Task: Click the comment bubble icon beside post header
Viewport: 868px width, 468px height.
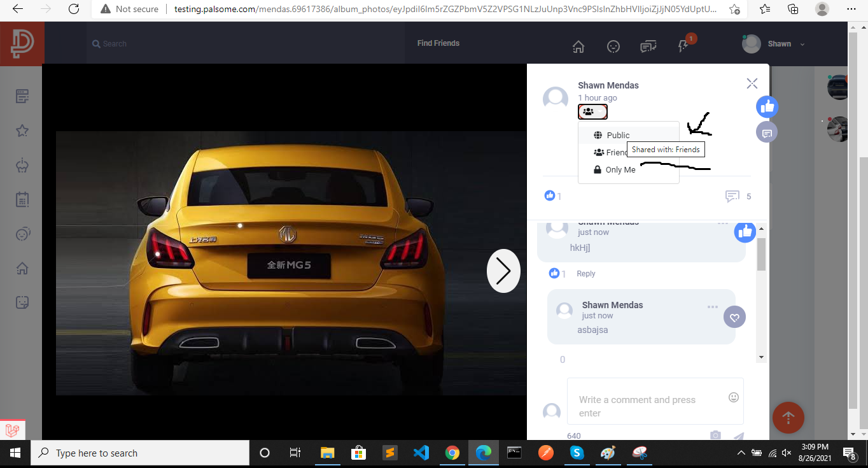Action: 767,132
